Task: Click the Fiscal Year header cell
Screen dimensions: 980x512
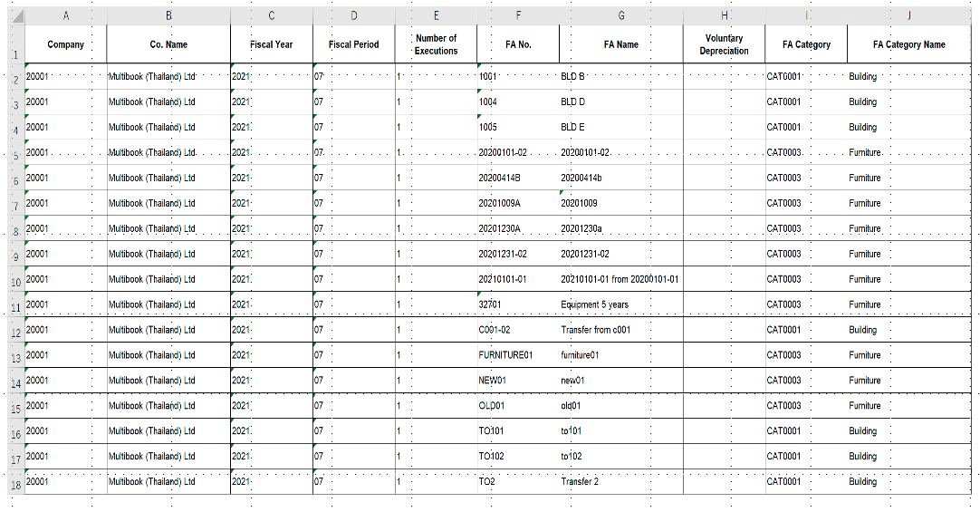Action: click(271, 44)
